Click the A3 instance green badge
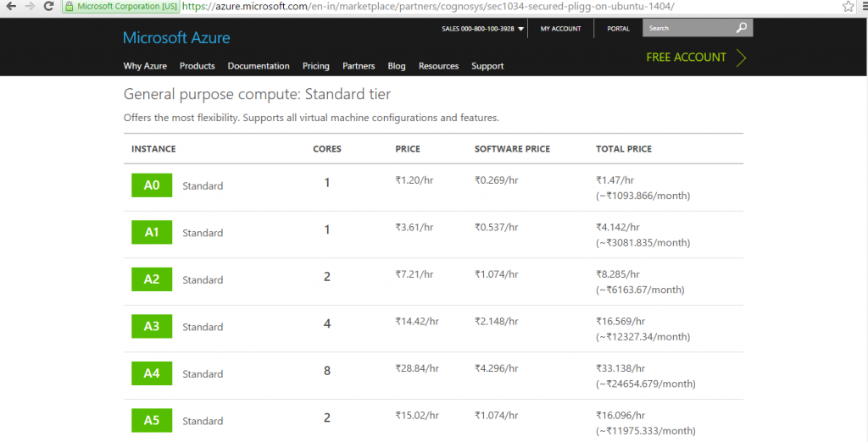Image resolution: width=868 pixels, height=442 pixels. (152, 326)
